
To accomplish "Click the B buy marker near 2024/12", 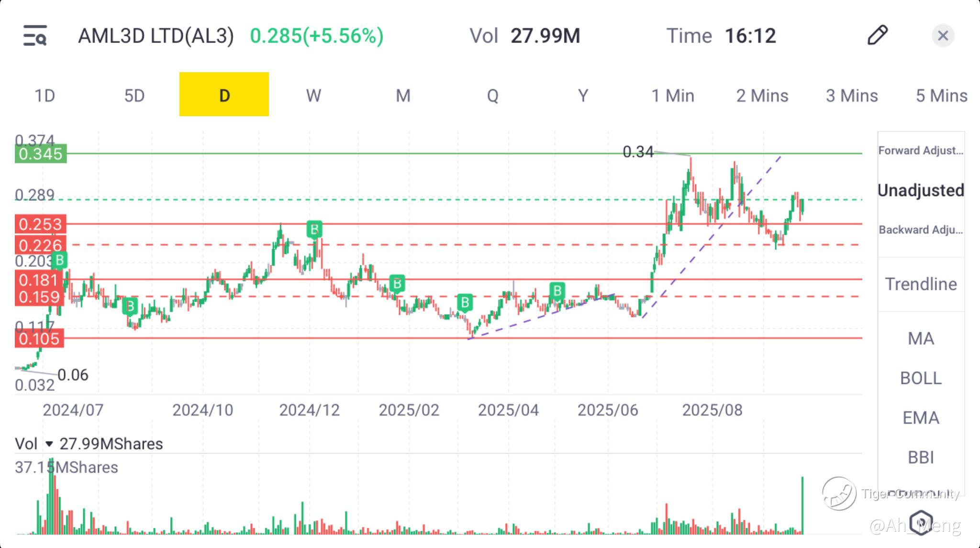I will [314, 230].
